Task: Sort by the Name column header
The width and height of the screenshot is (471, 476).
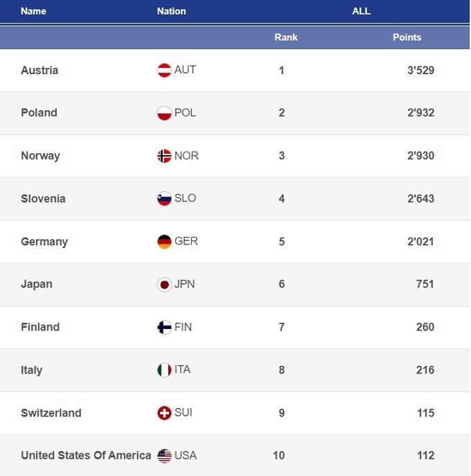Action: [33, 11]
